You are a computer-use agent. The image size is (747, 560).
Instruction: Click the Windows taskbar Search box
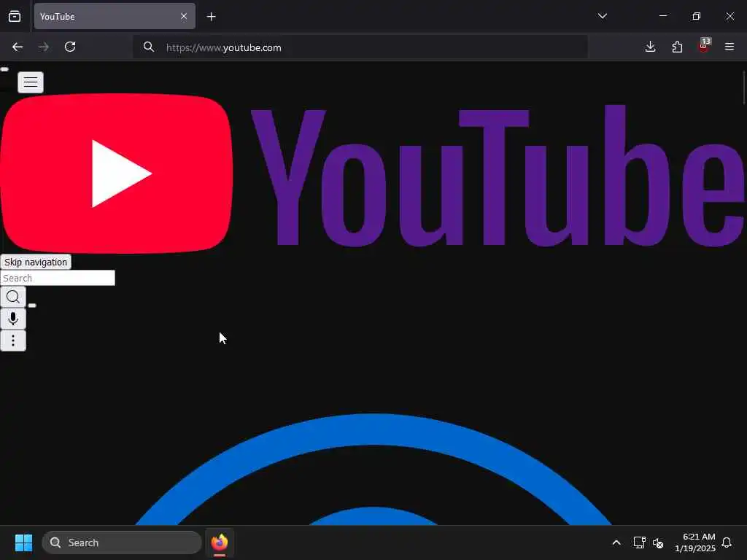[x=122, y=542]
